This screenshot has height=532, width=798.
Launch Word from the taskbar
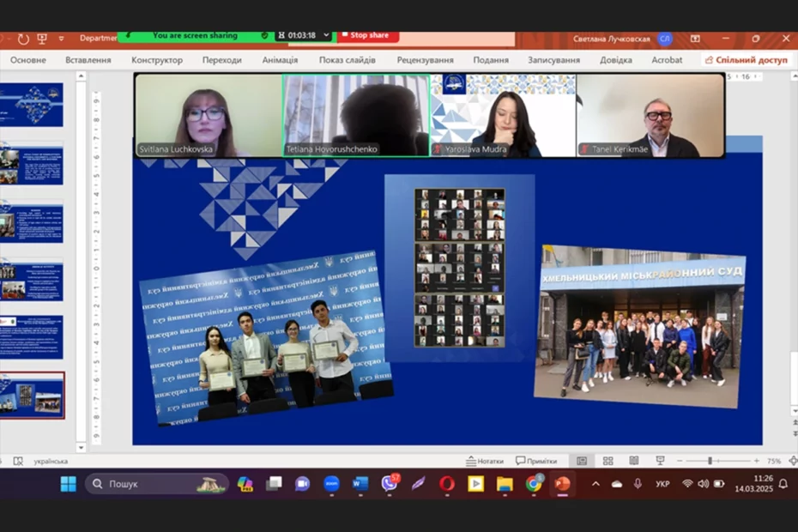(x=360, y=484)
